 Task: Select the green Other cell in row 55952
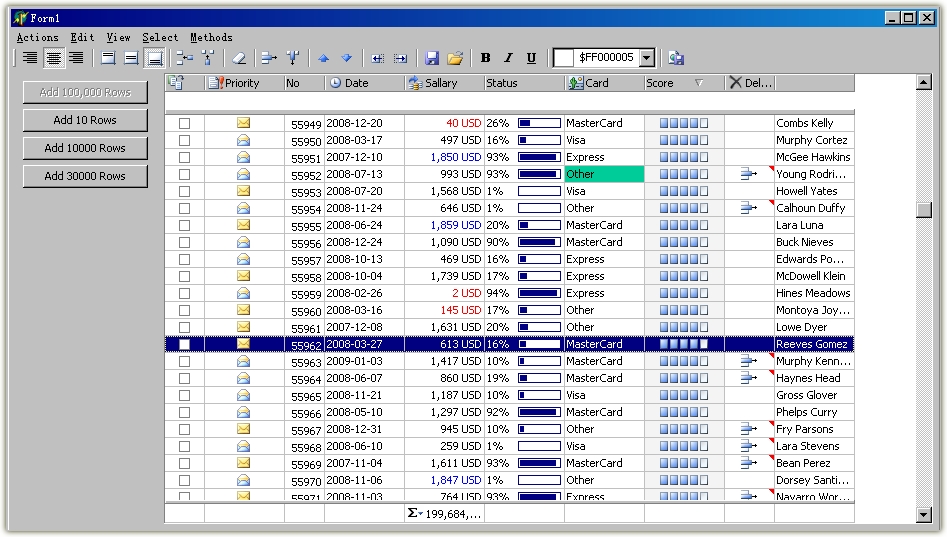(x=604, y=174)
